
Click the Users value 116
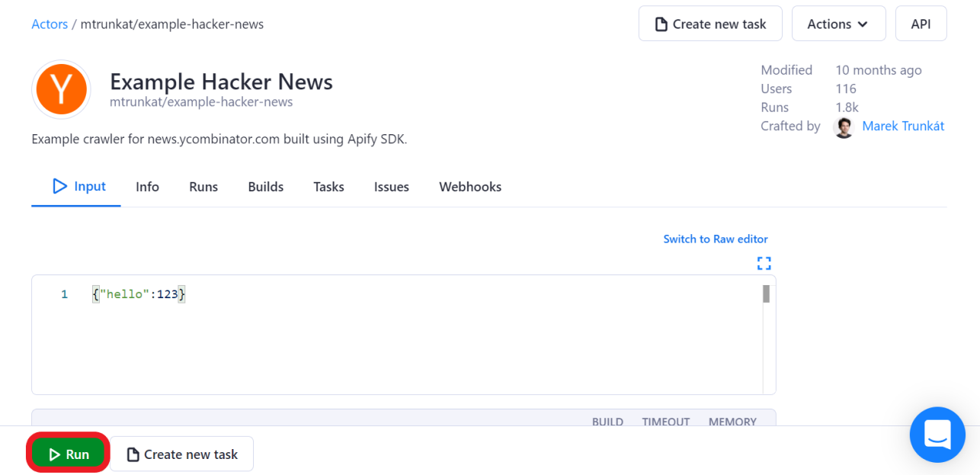[846, 89]
